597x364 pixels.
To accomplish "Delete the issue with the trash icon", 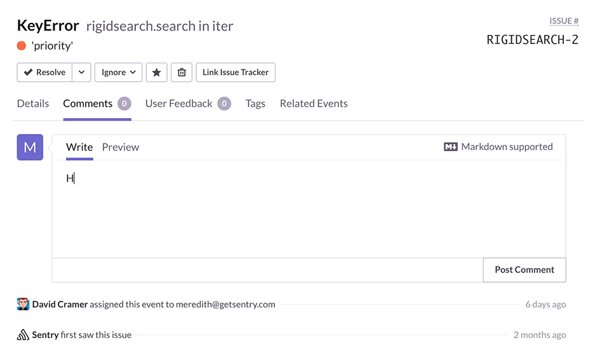I will click(182, 72).
